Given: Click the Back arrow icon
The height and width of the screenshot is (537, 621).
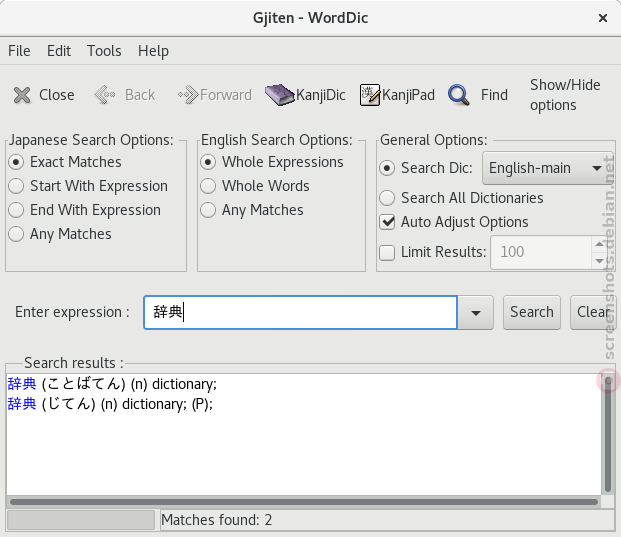Looking at the screenshot, I should click(x=105, y=95).
